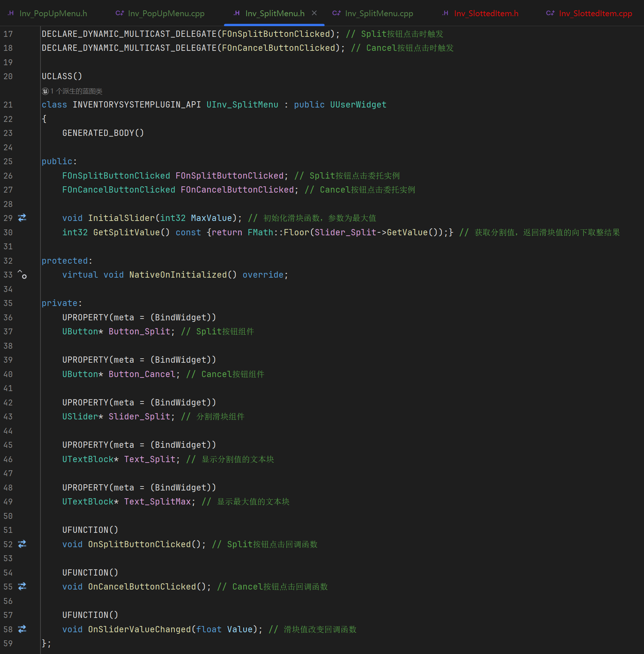Click the comment '滑块值改变回调函数'
644x654 pixels.
[320, 629]
